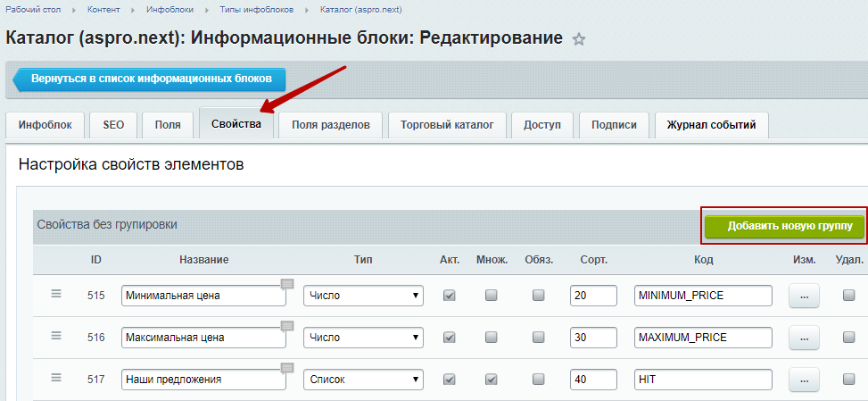Select the Свойства tab
The width and height of the screenshot is (868, 401).
[x=236, y=124]
